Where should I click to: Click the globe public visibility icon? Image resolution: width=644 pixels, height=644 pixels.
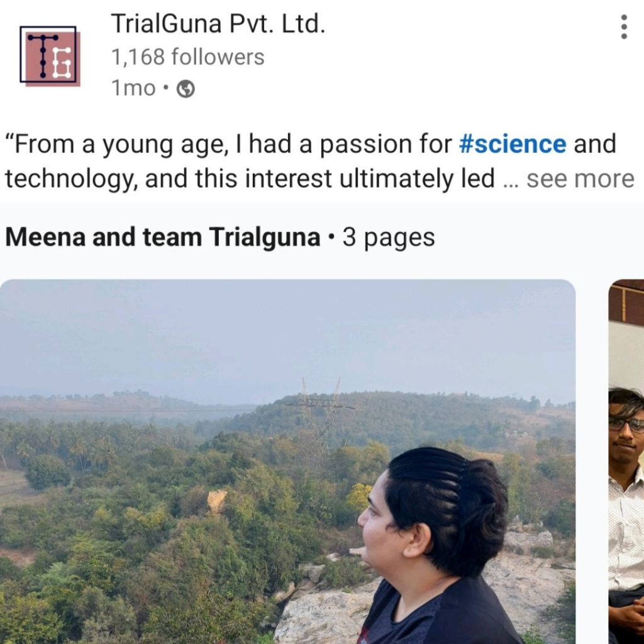186,89
